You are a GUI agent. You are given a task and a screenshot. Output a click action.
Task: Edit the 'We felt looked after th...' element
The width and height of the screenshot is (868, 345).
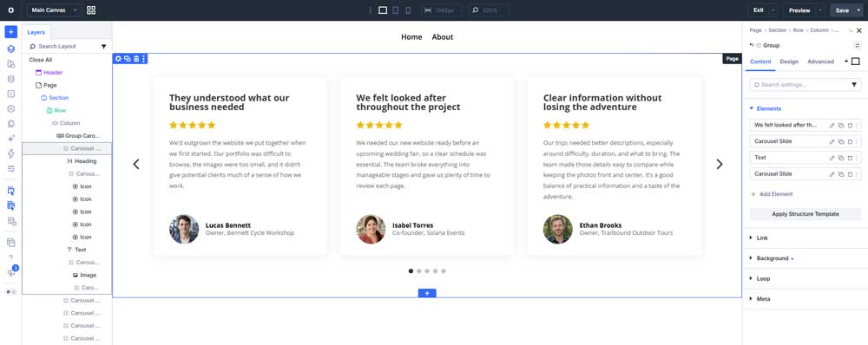[832, 126]
